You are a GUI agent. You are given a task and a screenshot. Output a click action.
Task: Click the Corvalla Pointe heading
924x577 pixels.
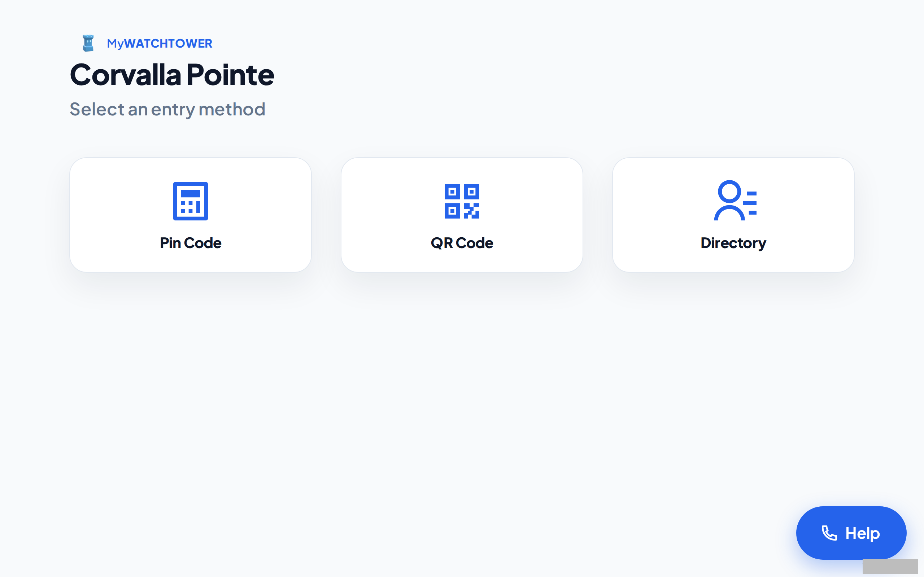(x=172, y=74)
